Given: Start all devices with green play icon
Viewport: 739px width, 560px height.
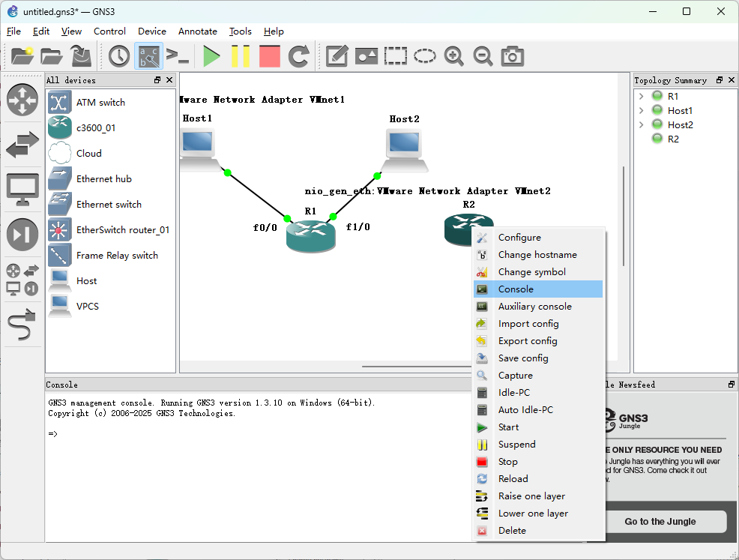Looking at the screenshot, I should [x=211, y=56].
